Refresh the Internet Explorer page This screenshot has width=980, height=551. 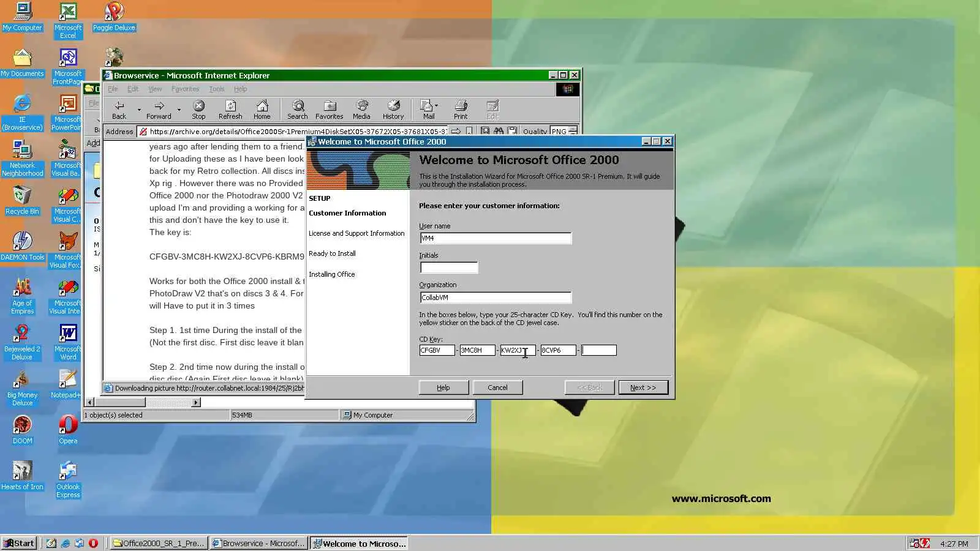[x=230, y=110]
